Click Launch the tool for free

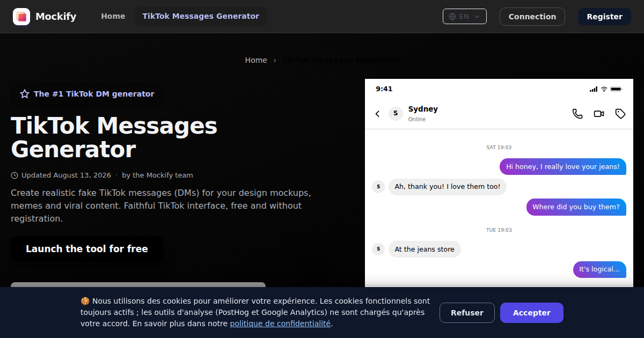click(x=87, y=249)
